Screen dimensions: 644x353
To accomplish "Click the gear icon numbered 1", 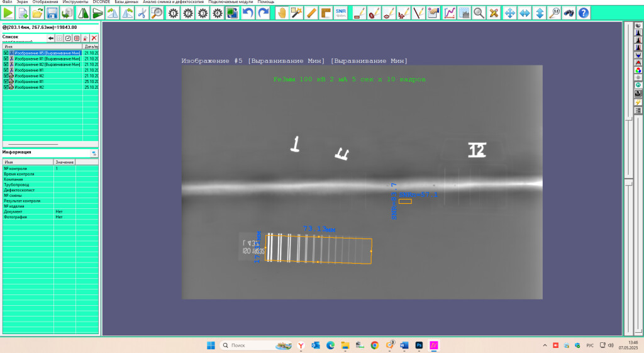I will coord(173,13).
